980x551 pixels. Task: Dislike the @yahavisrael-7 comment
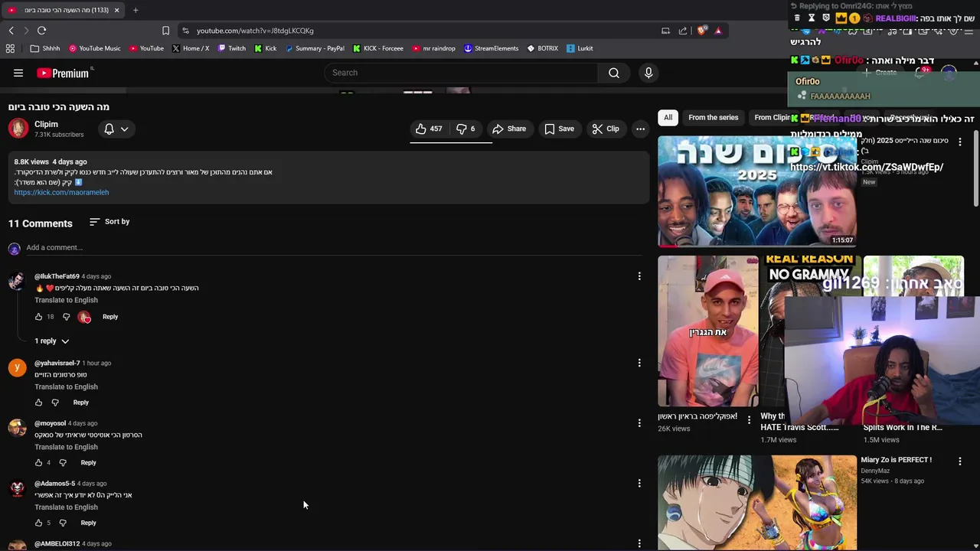55,403
